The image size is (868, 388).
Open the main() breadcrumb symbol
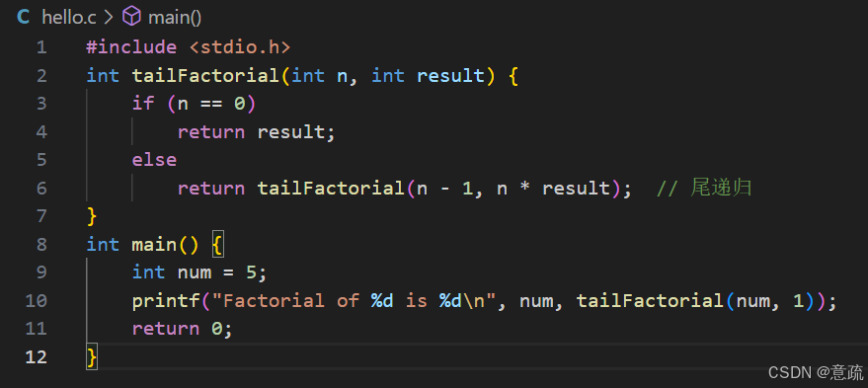(175, 18)
